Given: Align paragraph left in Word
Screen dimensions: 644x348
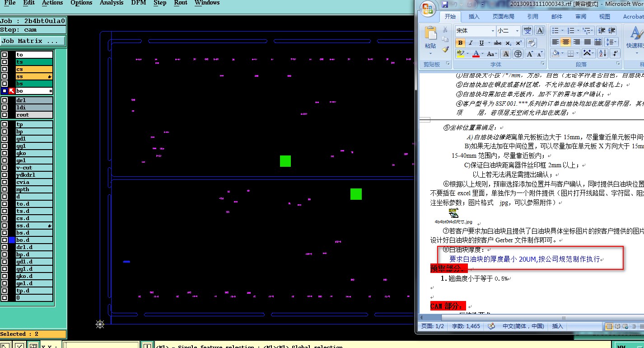Looking at the screenshot, I should click(x=555, y=42).
